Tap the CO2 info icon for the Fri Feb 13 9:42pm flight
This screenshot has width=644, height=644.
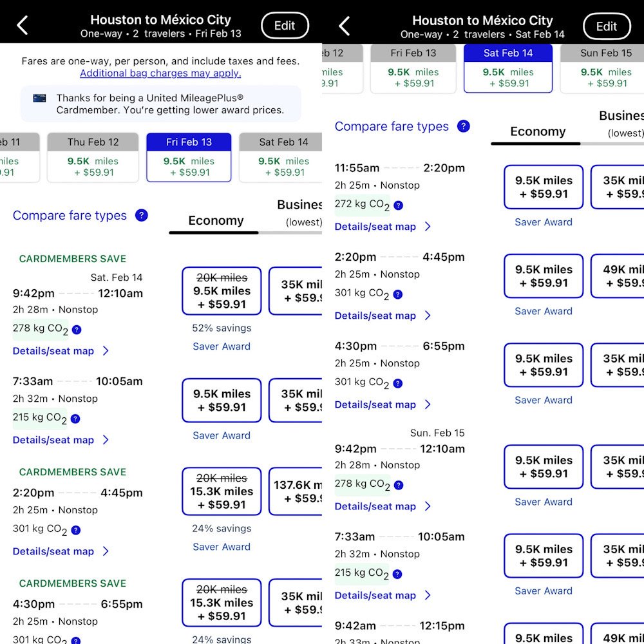click(x=77, y=330)
